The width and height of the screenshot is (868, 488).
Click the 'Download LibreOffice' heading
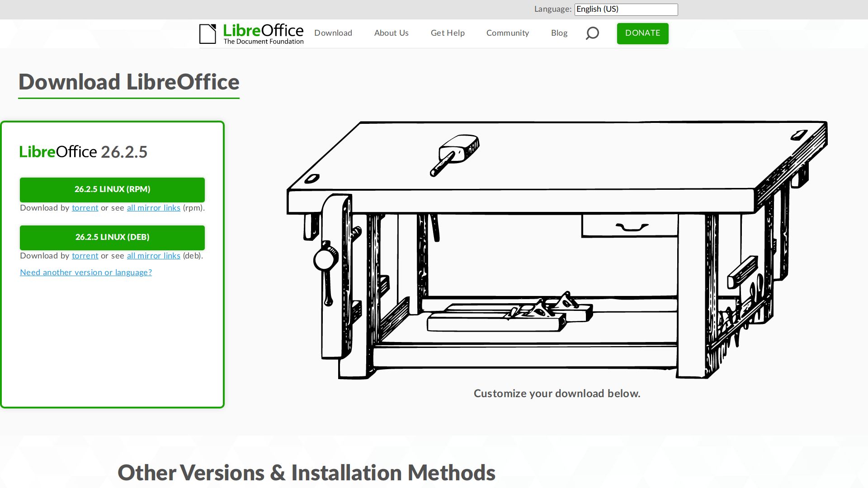click(x=129, y=82)
